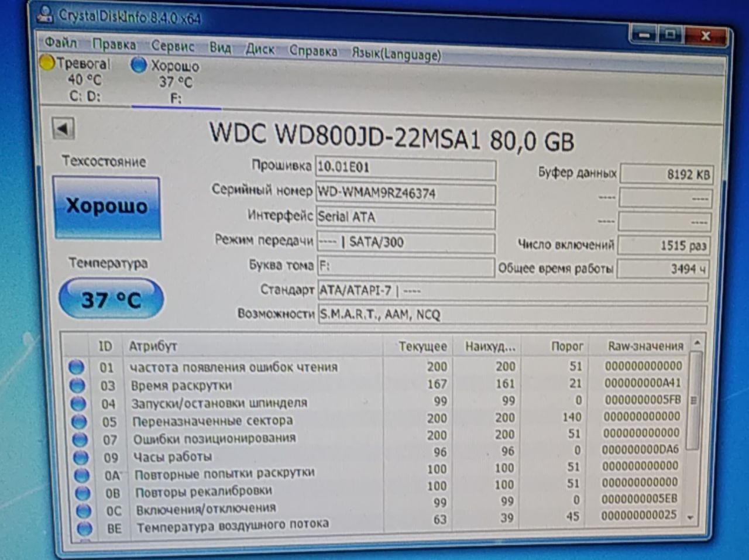Click the status icon of attribute 04

(x=78, y=404)
